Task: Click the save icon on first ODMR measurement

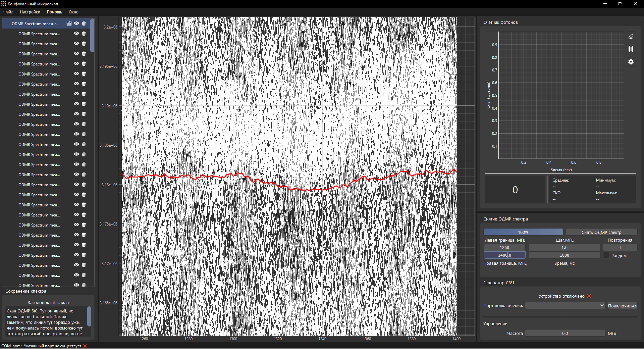Action: click(x=69, y=23)
